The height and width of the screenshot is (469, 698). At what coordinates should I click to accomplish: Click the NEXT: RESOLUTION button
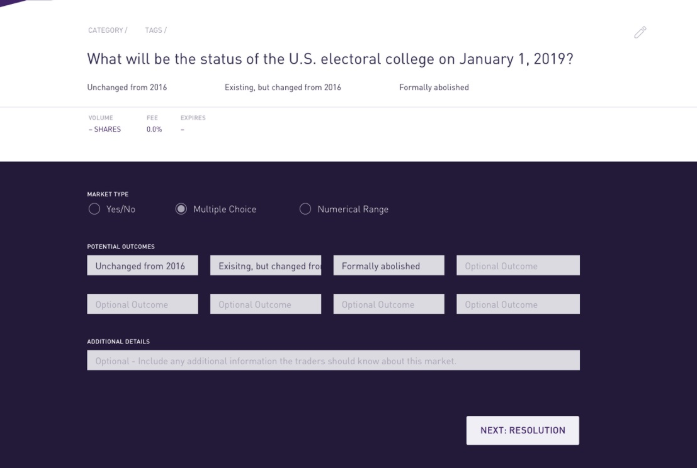click(x=522, y=430)
